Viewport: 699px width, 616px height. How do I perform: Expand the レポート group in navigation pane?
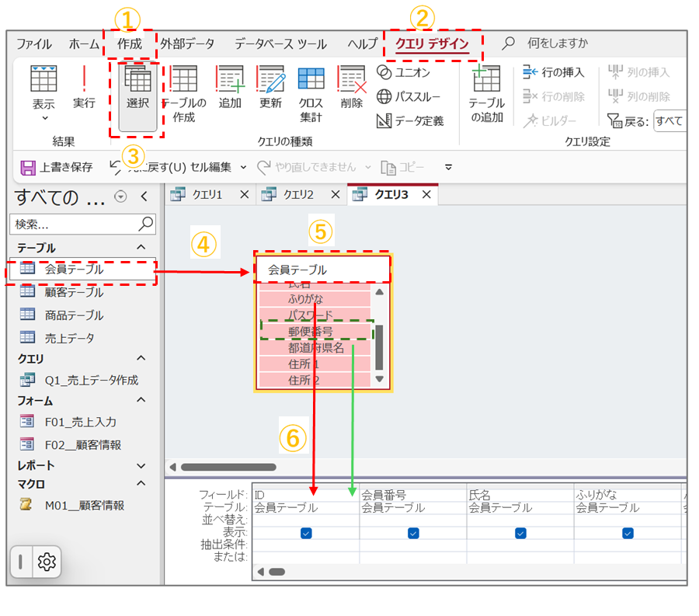pyautogui.click(x=141, y=466)
